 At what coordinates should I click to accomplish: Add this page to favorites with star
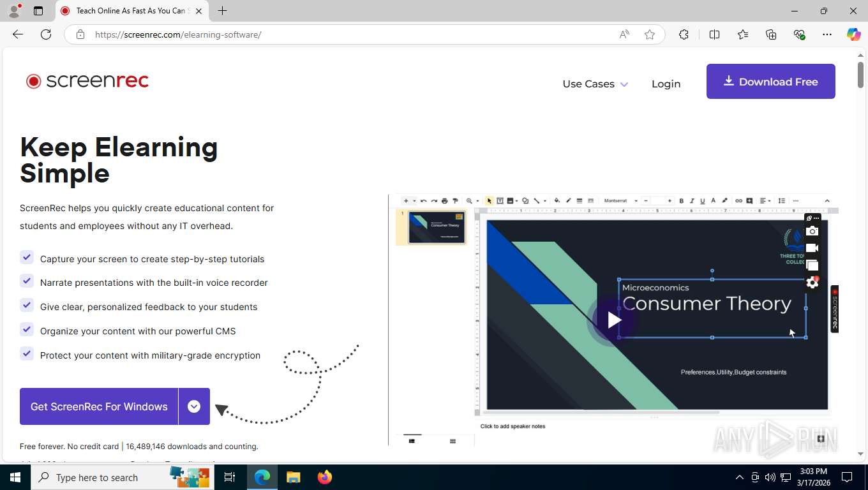coord(650,34)
